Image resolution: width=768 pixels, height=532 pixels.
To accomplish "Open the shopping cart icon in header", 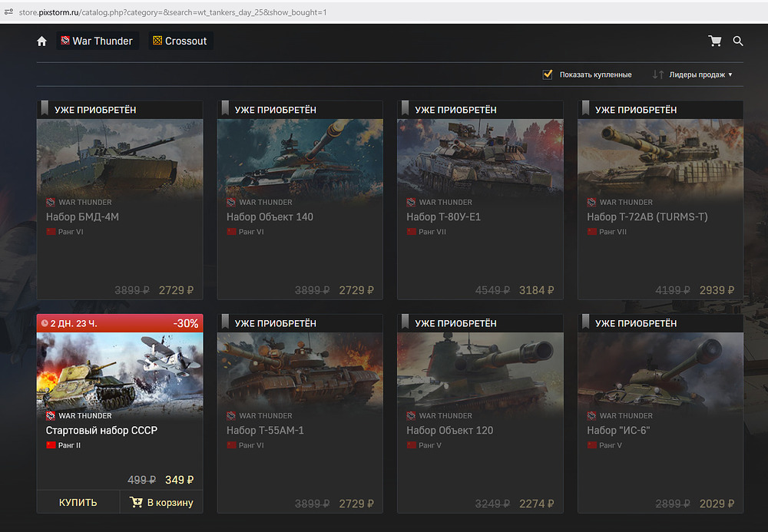I will (x=714, y=41).
